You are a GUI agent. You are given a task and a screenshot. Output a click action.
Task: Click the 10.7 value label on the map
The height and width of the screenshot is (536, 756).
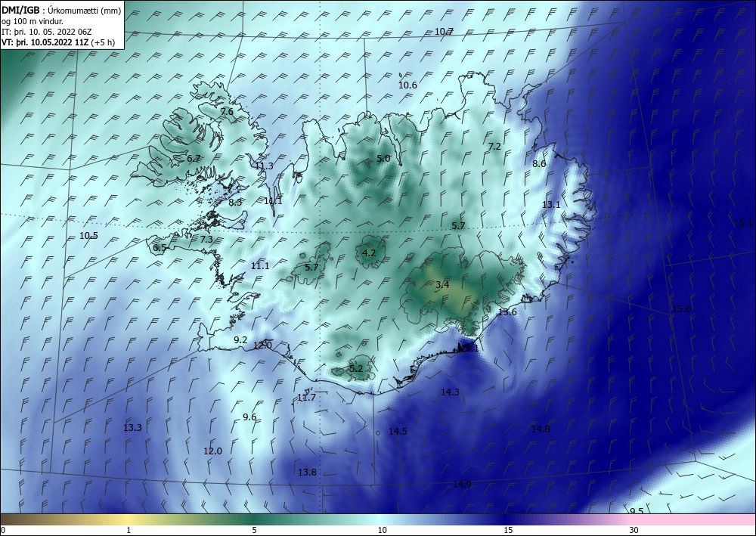(444, 31)
